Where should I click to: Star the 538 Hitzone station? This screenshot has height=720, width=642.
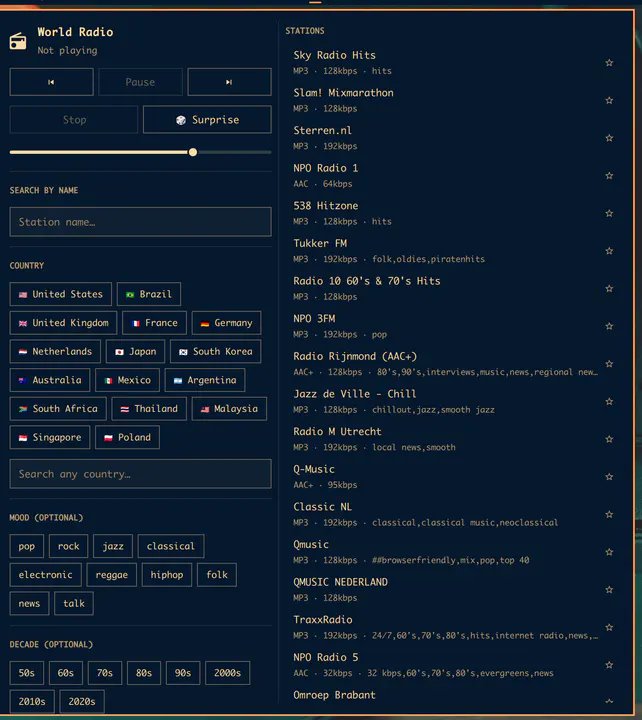click(609, 213)
